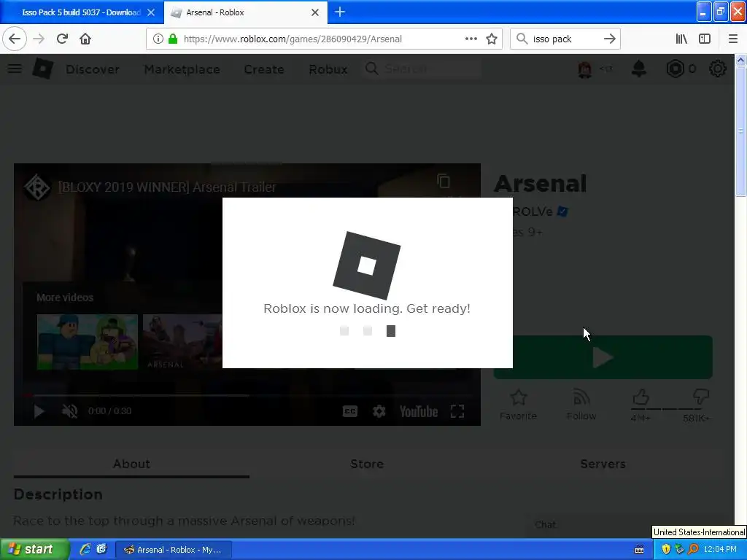Click the video progress bar
Screen dimensions: 747x560
click(x=247, y=395)
